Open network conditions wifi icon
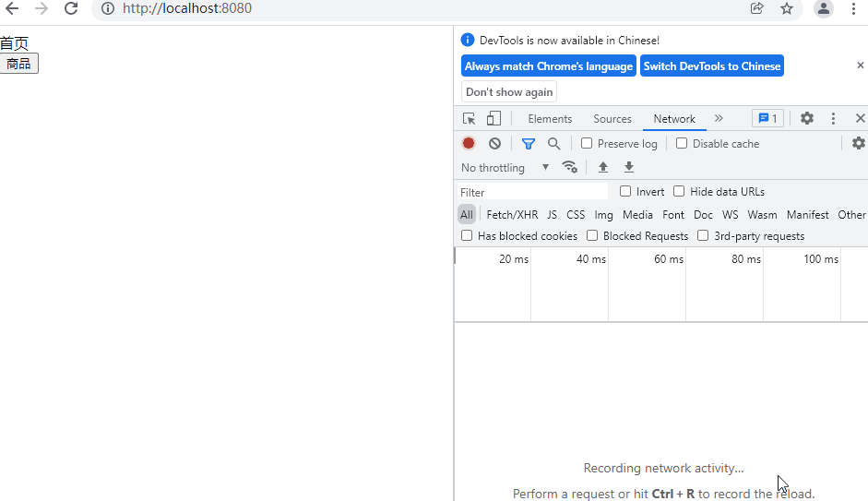Viewport: 868px width, 501px height. (570, 167)
